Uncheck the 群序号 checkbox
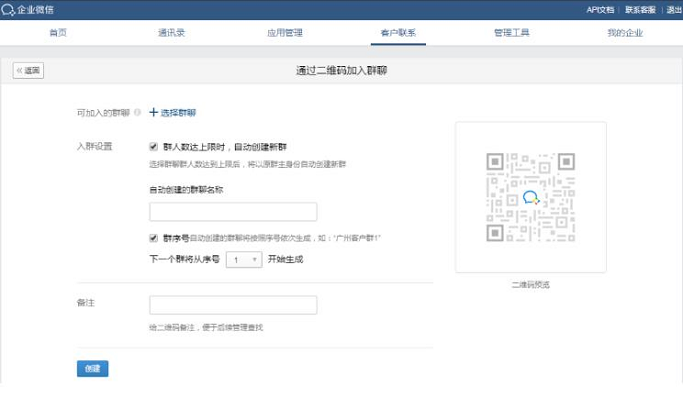The height and width of the screenshot is (400, 683). coord(153,238)
